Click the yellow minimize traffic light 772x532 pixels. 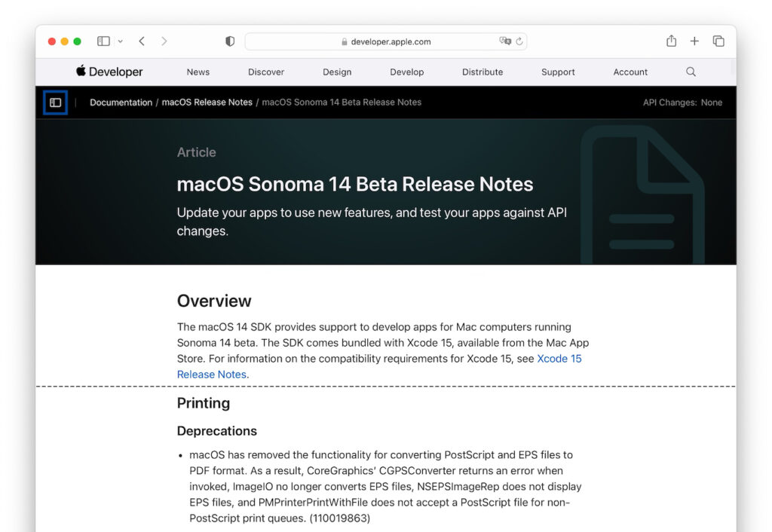point(65,41)
